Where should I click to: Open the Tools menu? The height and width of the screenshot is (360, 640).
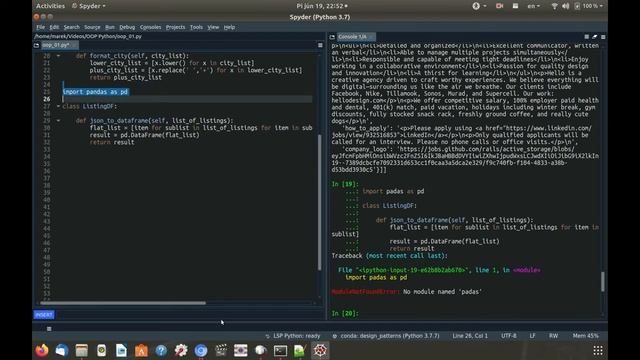196,27
